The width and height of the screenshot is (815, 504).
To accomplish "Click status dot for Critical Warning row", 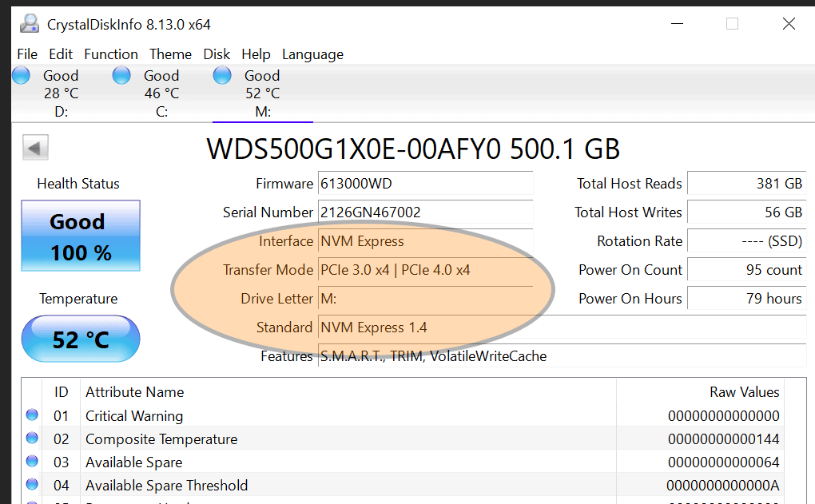I will pyautogui.click(x=32, y=415).
